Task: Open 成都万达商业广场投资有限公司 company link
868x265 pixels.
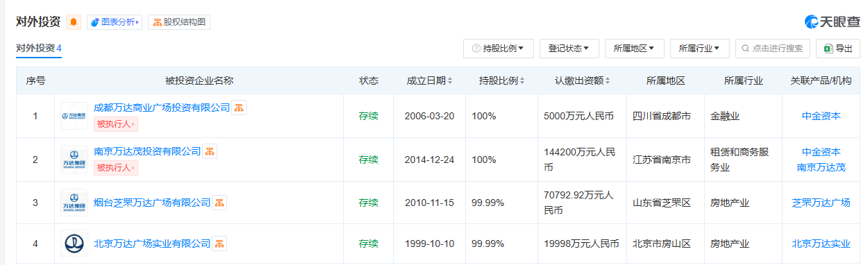Action: (x=162, y=108)
